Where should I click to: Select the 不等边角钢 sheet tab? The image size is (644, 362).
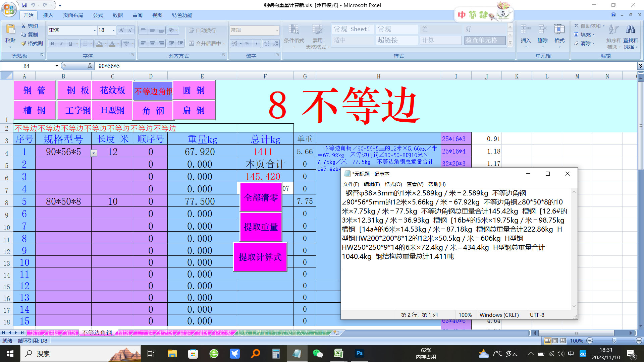click(x=97, y=333)
